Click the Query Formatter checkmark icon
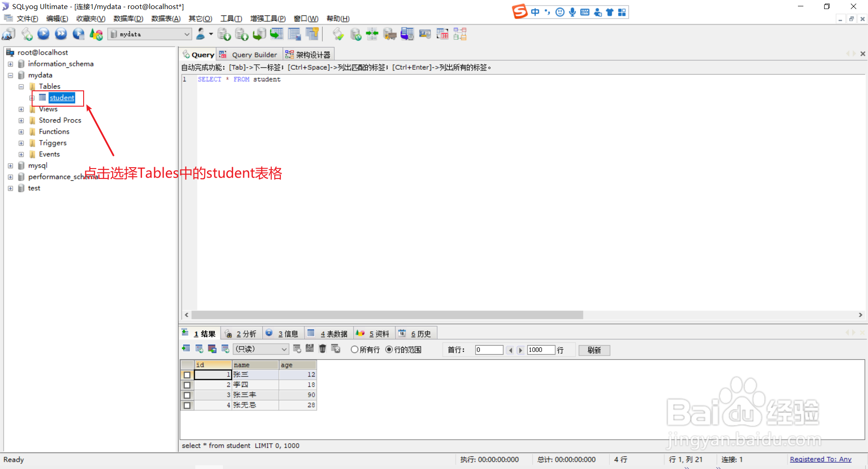The height and width of the screenshot is (469, 868). tap(338, 34)
